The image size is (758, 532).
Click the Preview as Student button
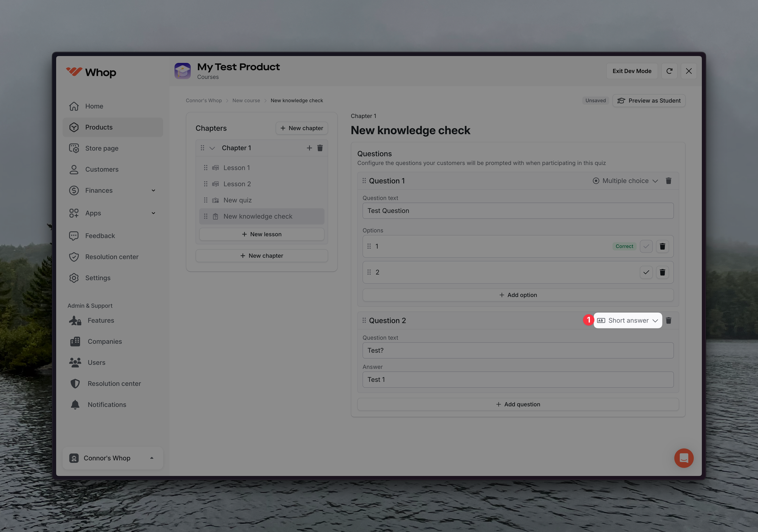(649, 101)
